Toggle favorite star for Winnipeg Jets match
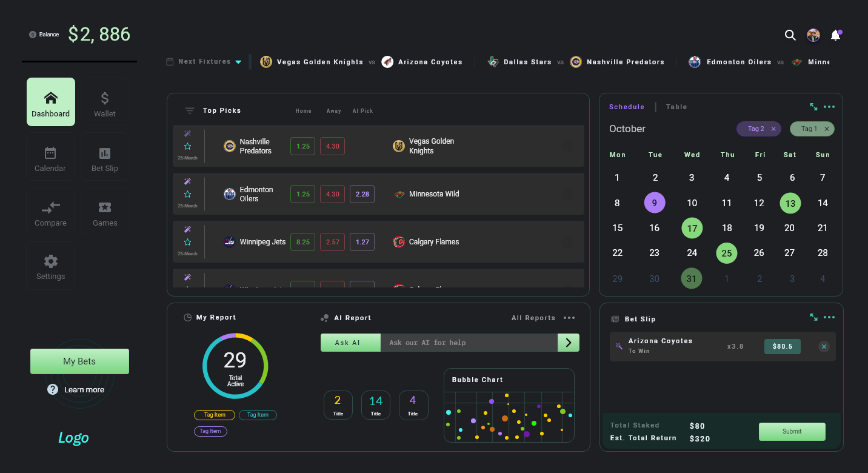The width and height of the screenshot is (868, 473). [x=188, y=242]
